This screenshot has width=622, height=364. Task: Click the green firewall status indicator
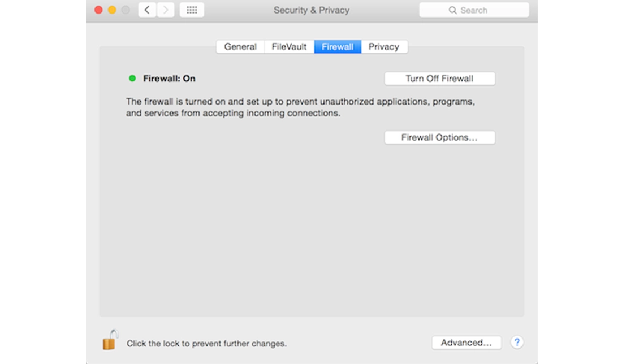tap(132, 79)
